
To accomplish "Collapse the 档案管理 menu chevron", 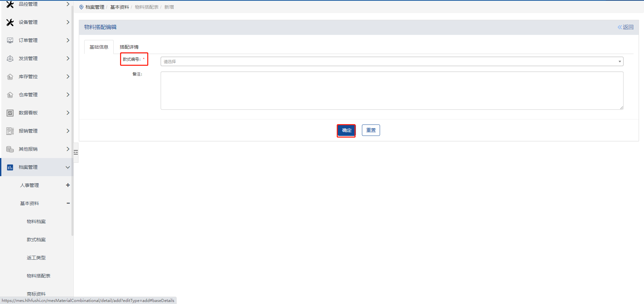I will tap(68, 167).
